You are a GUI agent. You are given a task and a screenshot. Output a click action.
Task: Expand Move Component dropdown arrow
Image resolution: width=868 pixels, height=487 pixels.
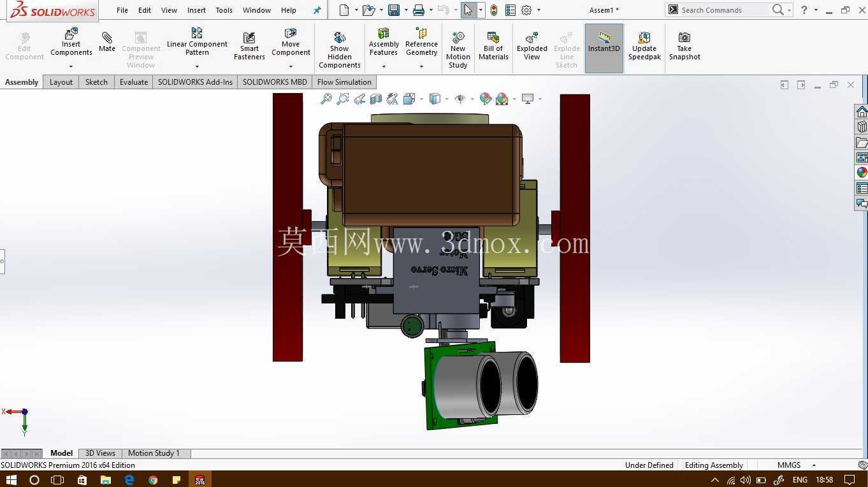pyautogui.click(x=291, y=66)
